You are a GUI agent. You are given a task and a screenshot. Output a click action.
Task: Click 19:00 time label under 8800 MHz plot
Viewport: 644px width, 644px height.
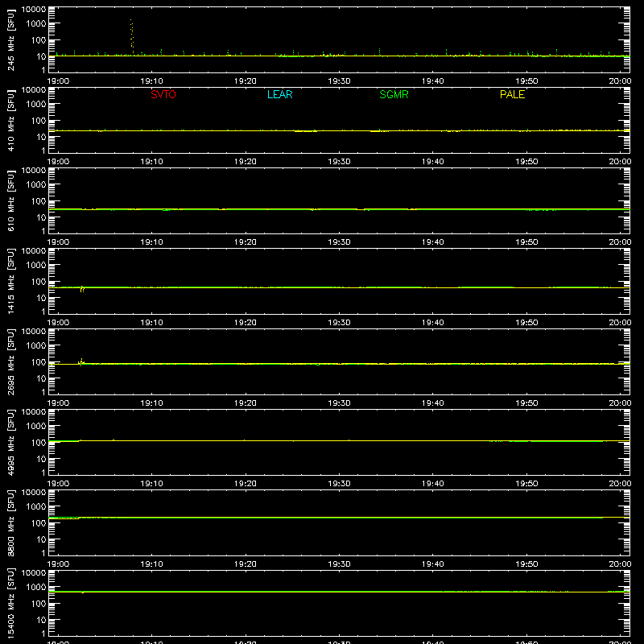[58, 564]
